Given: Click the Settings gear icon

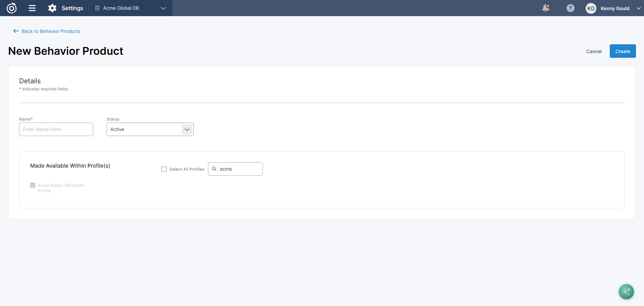Looking at the screenshot, I should [x=52, y=8].
